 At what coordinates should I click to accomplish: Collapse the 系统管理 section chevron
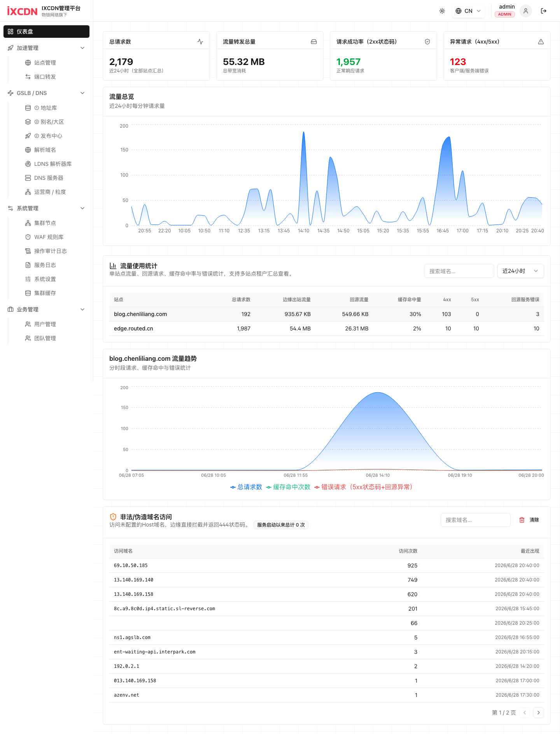[x=82, y=208]
